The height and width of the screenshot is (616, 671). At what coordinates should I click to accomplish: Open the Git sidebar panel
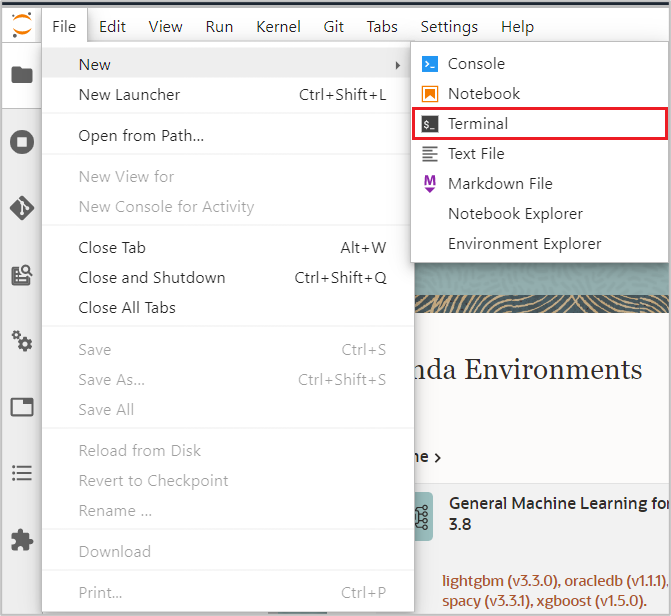[x=21, y=208]
